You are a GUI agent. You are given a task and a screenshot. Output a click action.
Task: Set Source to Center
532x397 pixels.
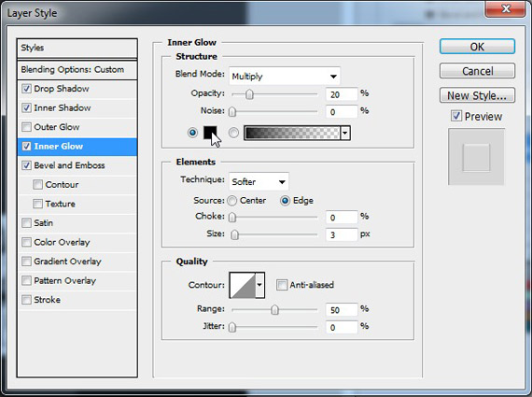pyautogui.click(x=232, y=201)
